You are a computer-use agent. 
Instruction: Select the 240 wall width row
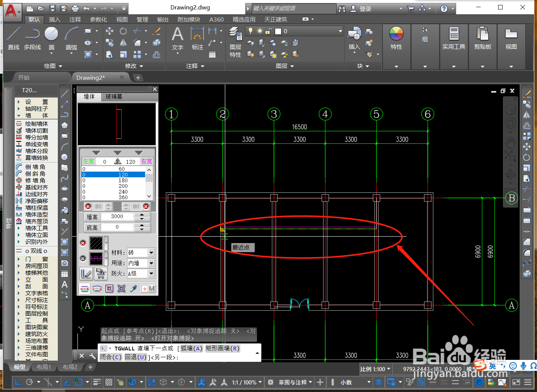click(x=113, y=192)
